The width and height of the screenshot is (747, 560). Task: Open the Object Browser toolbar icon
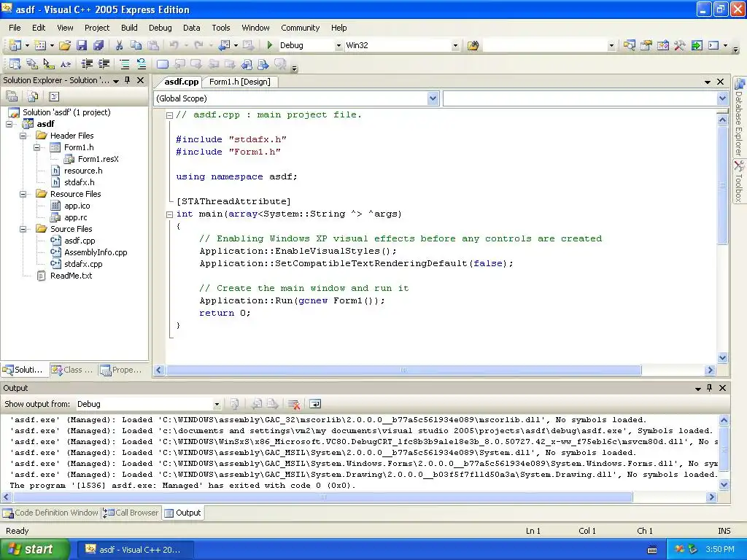[x=662, y=45]
